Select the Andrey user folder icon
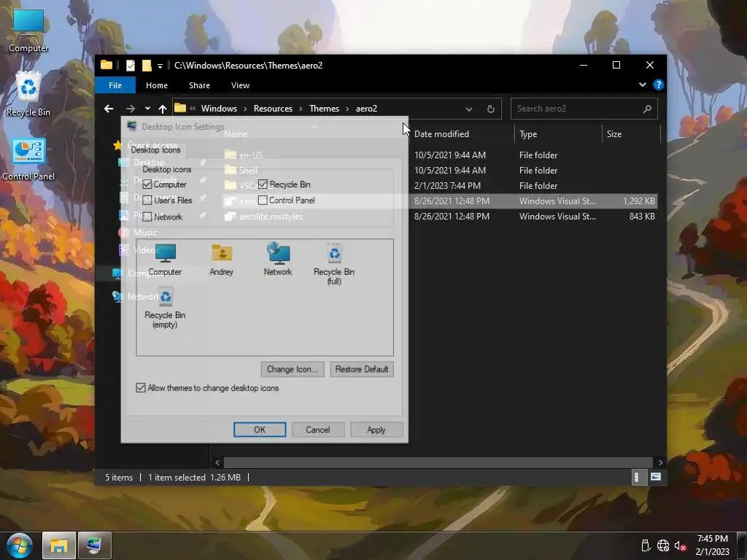Image resolution: width=747 pixels, height=560 pixels. coord(222,260)
